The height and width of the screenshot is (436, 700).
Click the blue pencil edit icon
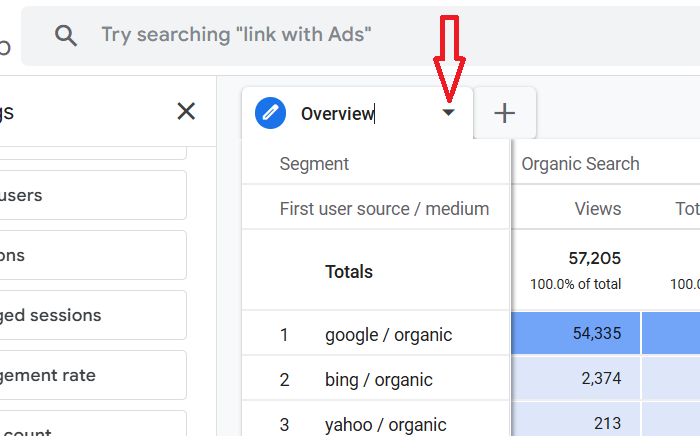pos(270,113)
